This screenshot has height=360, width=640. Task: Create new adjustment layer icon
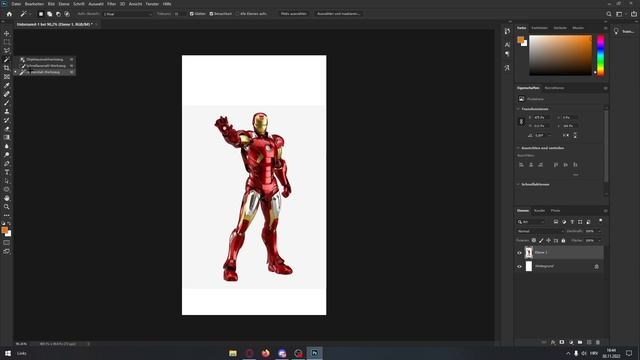(x=571, y=342)
